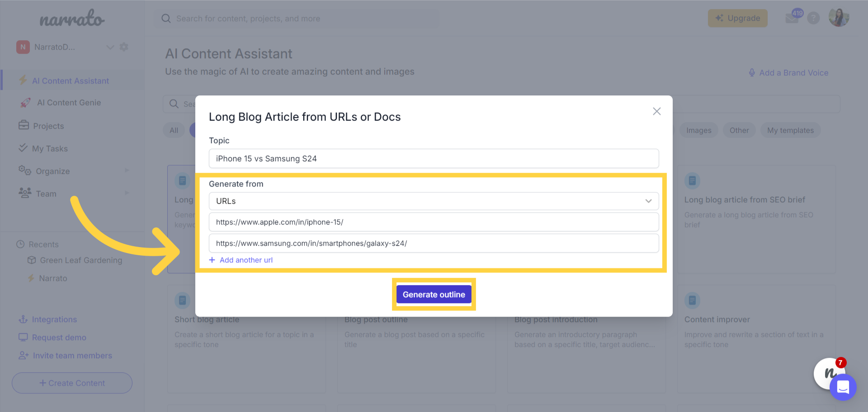Expand the NarratoD workspace chevron
The width and height of the screenshot is (868, 412).
[110, 47]
